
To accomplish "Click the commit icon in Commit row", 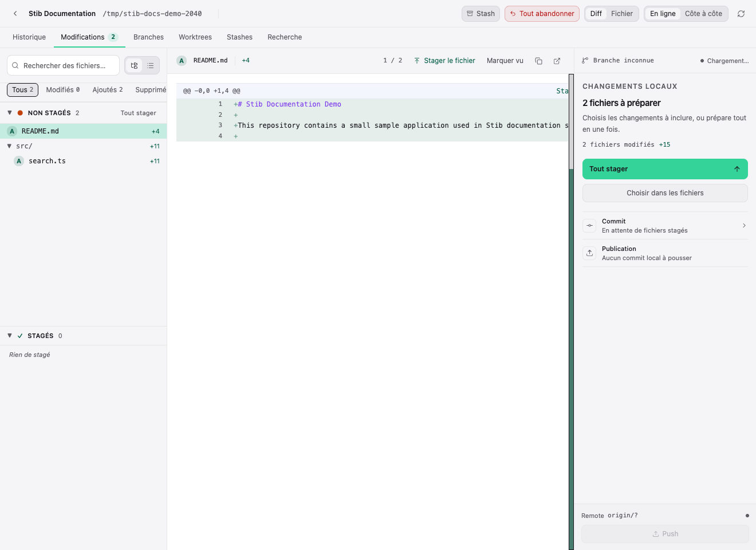I will (x=589, y=226).
